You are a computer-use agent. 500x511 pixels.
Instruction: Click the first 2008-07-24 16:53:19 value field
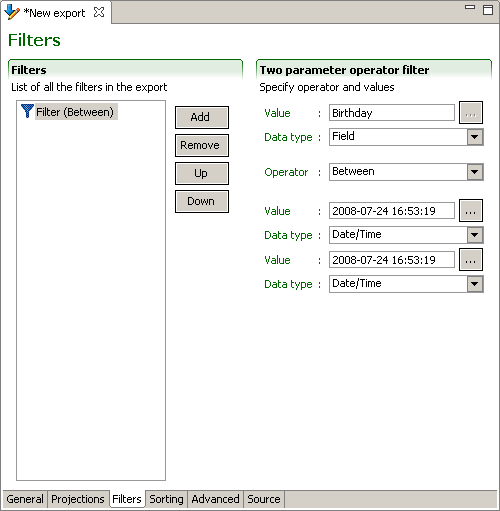click(392, 211)
